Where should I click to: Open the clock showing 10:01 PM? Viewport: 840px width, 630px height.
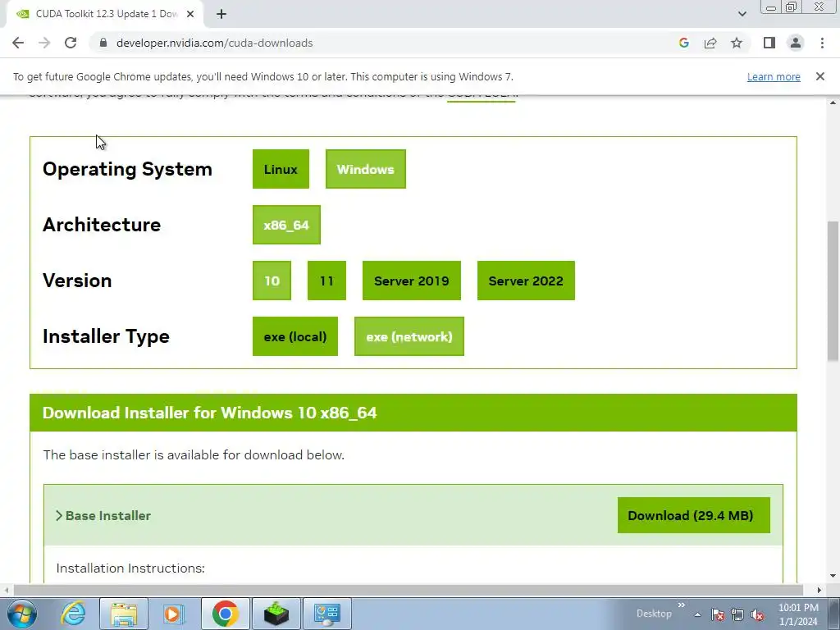click(x=798, y=614)
